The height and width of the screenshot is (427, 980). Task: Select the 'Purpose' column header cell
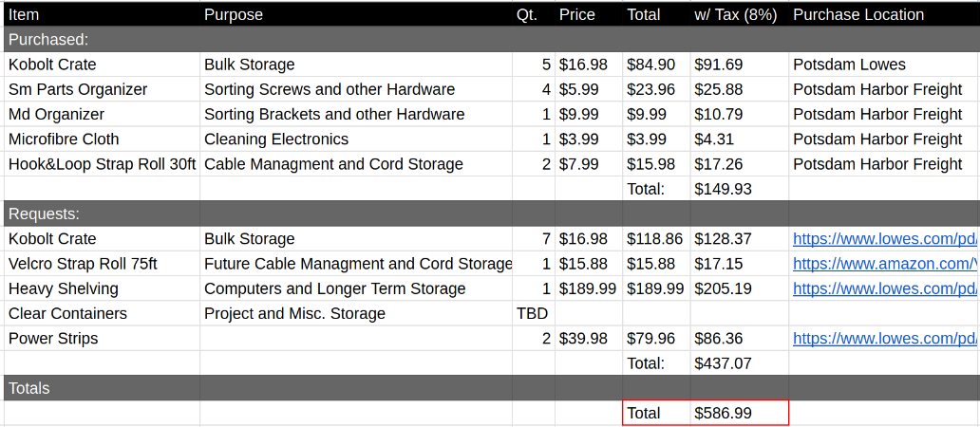356,14
